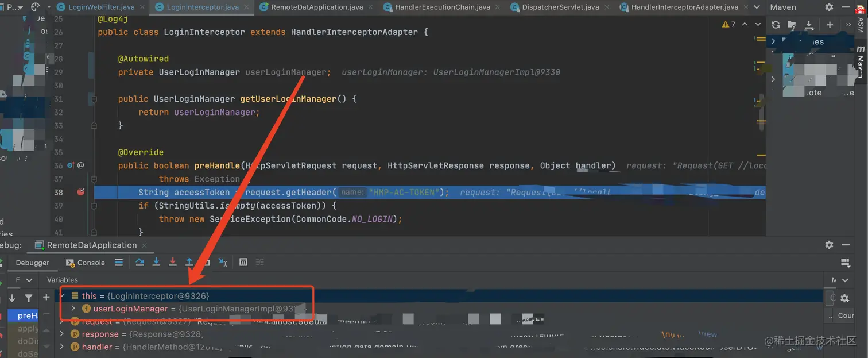Restore layout icon in debug panel
The width and height of the screenshot is (868, 358).
844,263
